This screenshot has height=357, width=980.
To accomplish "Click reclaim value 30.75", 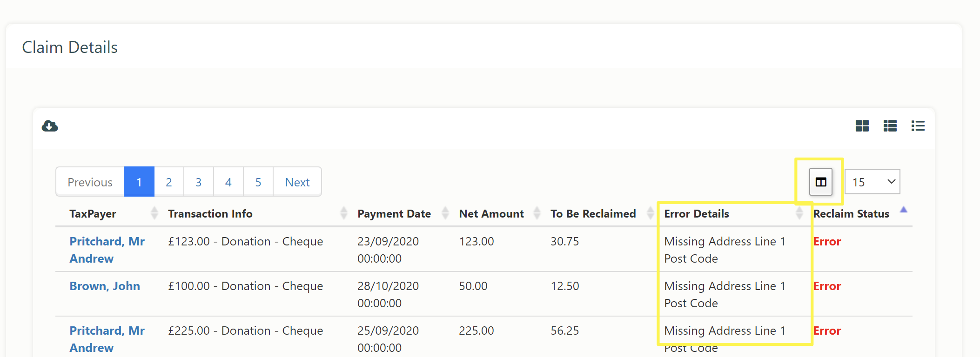I will [565, 241].
